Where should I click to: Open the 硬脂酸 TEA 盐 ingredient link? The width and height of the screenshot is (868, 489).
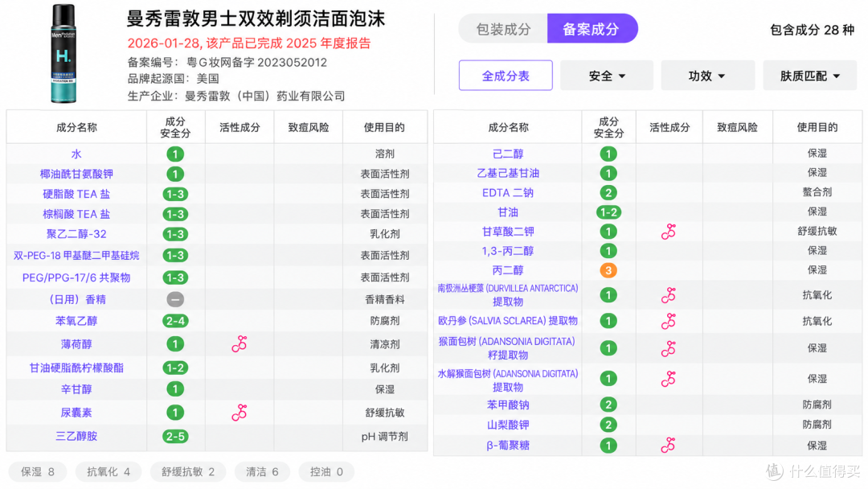click(x=76, y=194)
